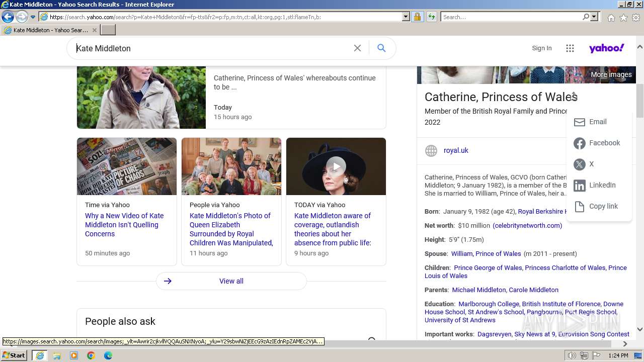Viewport: 644px width, 362px height.
Task: Clear the Yahoo search query X
Action: click(357, 48)
